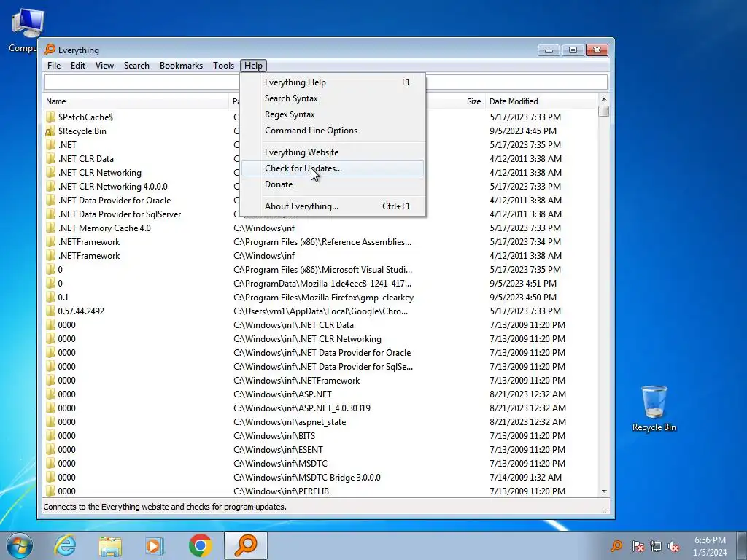Click the scrollbar up arrow

pyautogui.click(x=604, y=99)
